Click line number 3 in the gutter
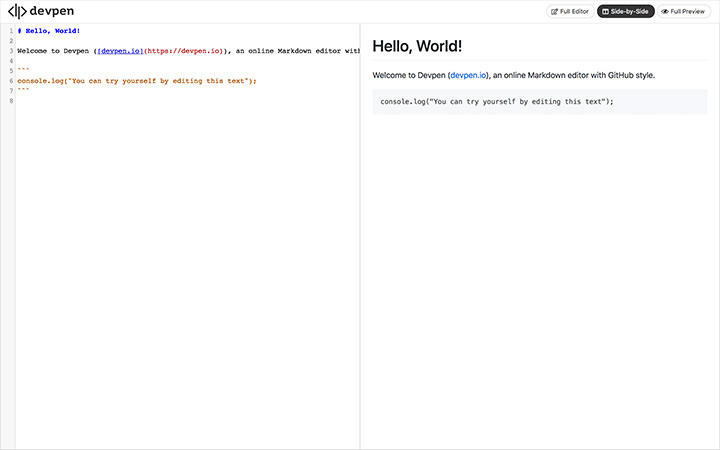Image resolution: width=720 pixels, height=450 pixels. coord(11,51)
